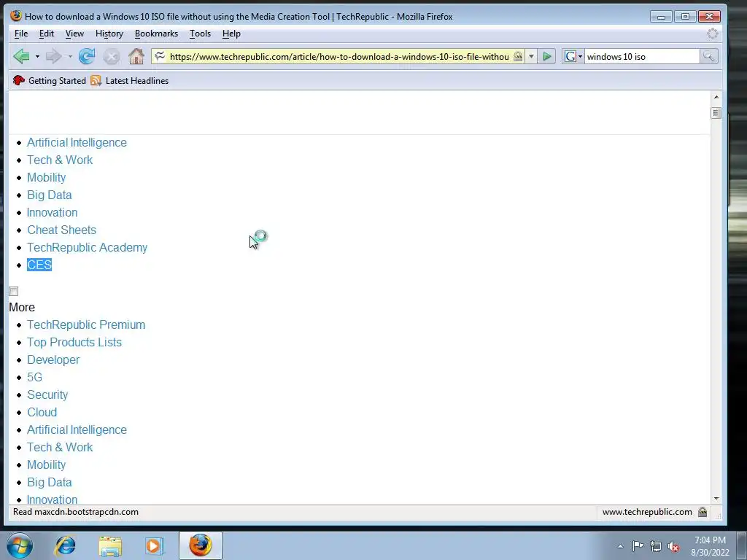Click the Forward arrow button
Screen dimensions: 747x560
click(53, 57)
